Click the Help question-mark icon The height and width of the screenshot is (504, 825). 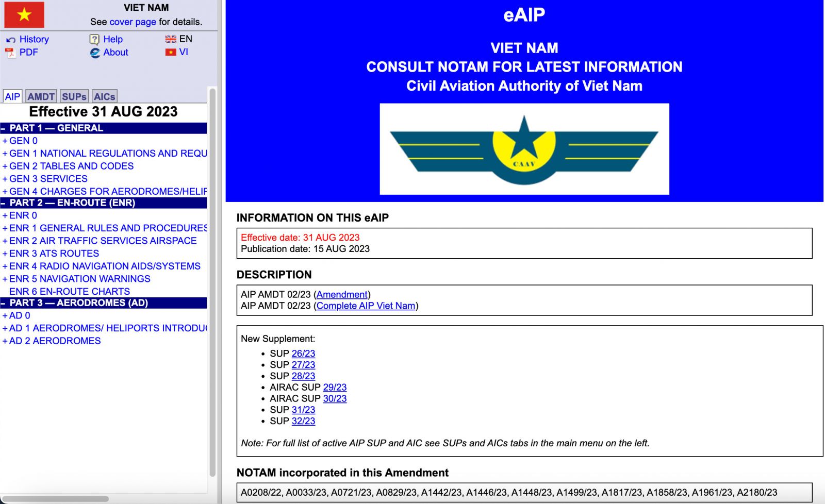(94, 40)
